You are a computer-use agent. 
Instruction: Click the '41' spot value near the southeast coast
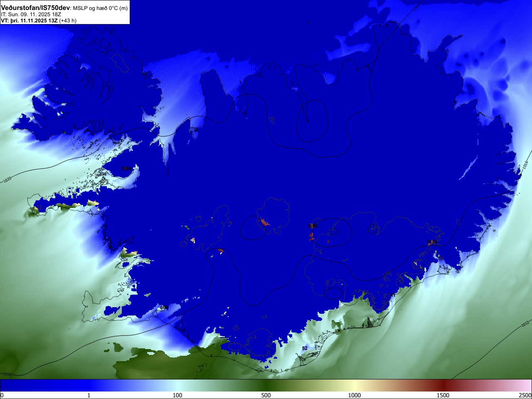393,296
